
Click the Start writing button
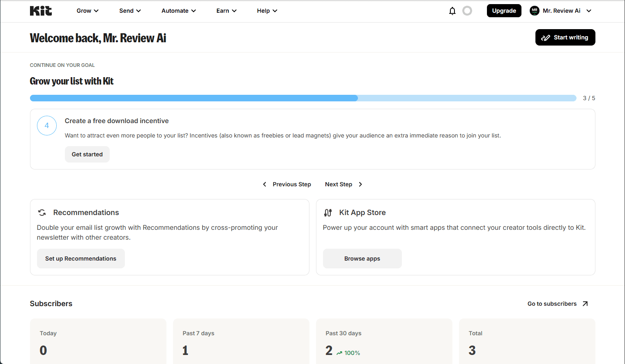point(565,37)
